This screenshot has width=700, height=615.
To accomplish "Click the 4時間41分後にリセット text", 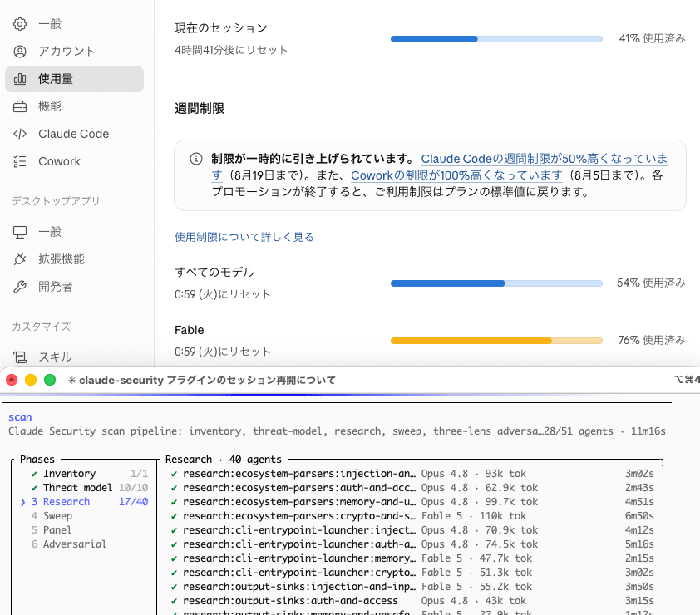I will tap(231, 50).
